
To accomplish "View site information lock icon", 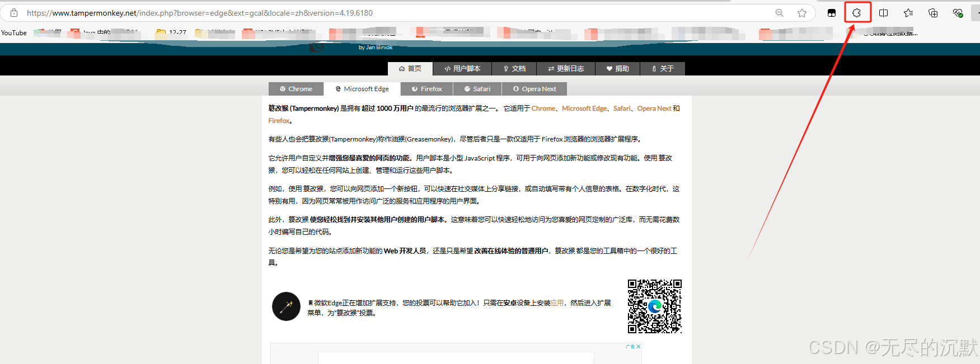I will 14,12.
